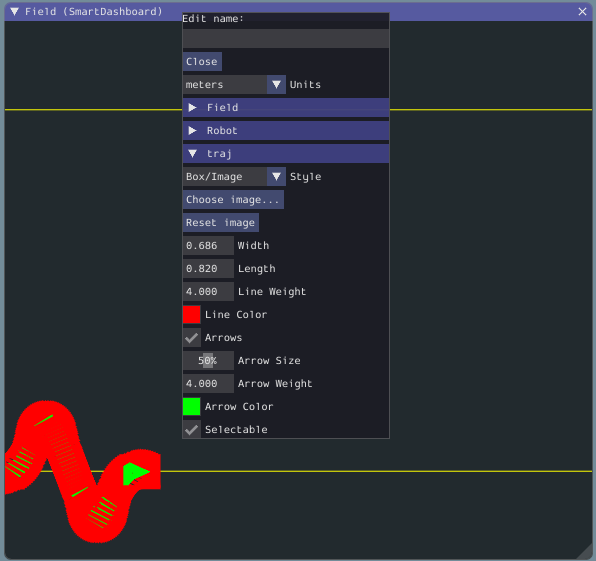
Task: Click the Length value field 0.820
Action: click(x=208, y=269)
